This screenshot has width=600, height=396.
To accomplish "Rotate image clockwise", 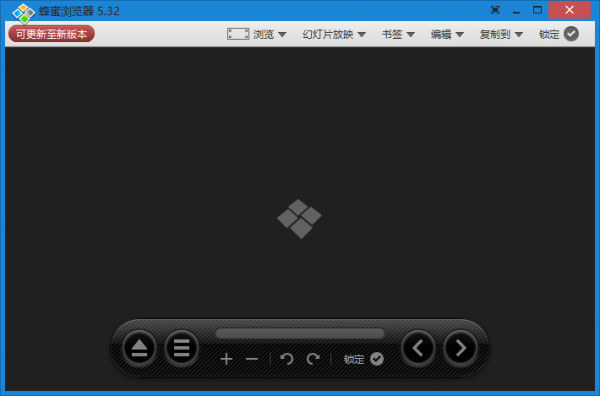I will [x=313, y=359].
